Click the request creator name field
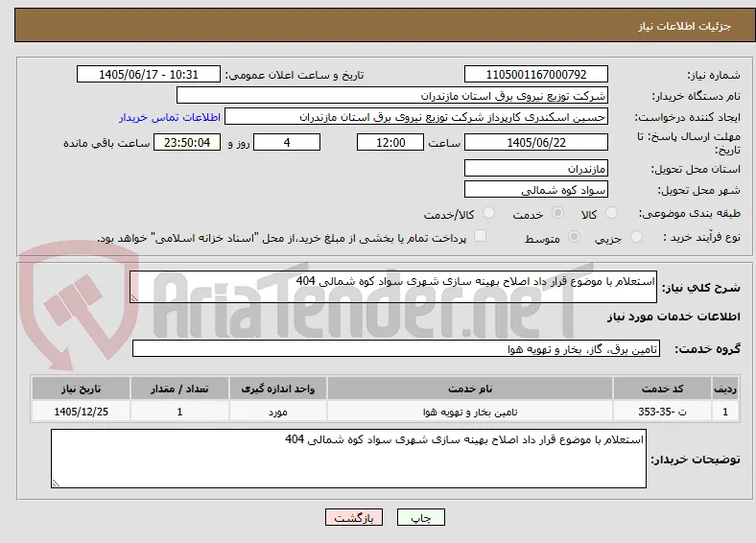 416,117
